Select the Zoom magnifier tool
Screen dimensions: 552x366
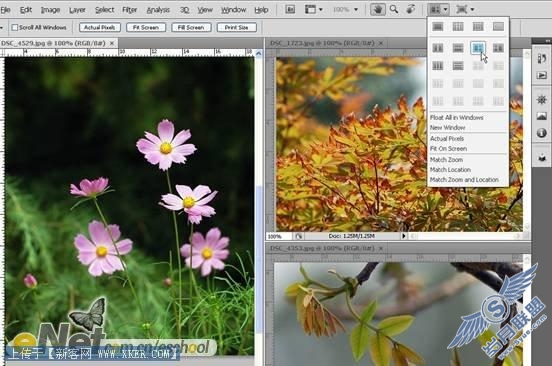click(x=394, y=10)
